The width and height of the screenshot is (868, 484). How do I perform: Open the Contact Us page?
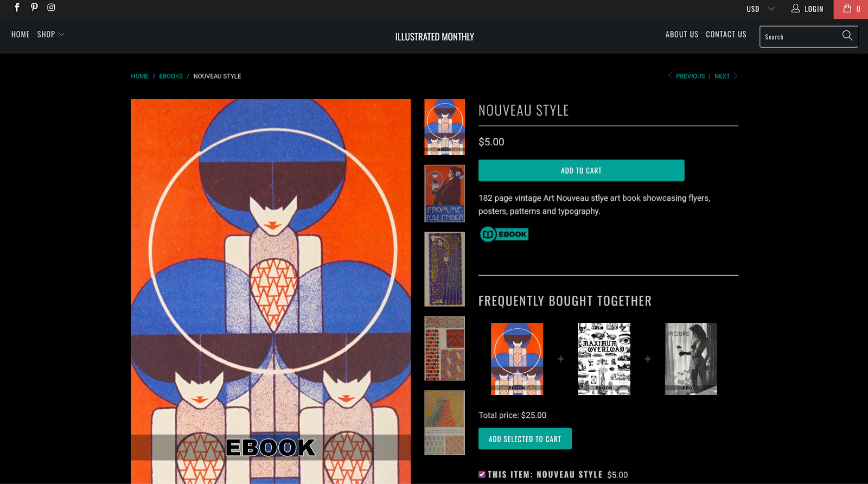pyautogui.click(x=726, y=34)
